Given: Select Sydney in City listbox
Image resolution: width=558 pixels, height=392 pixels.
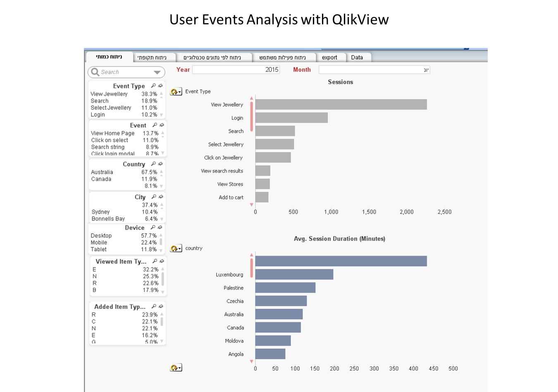Looking at the screenshot, I should (124, 212).
